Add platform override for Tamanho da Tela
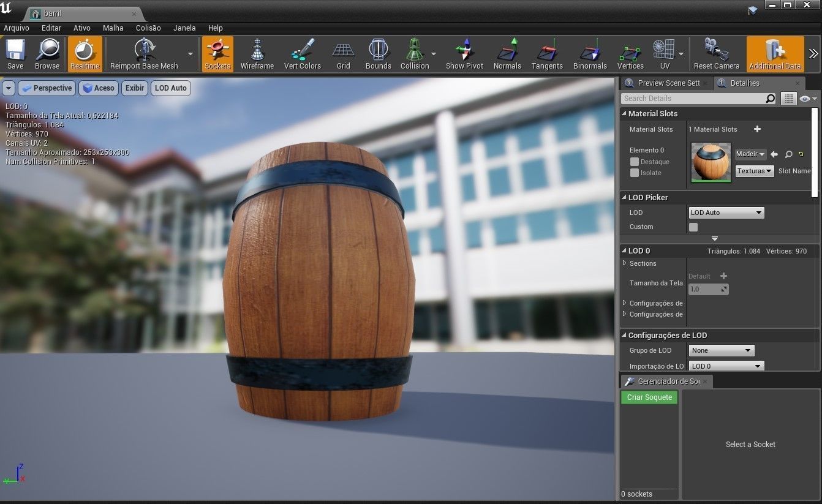 click(723, 276)
